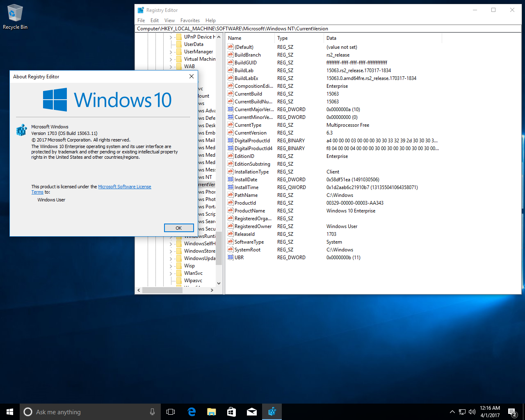Screen dimensions: 525x420
Task: Open the Help menu
Action: coord(210,21)
